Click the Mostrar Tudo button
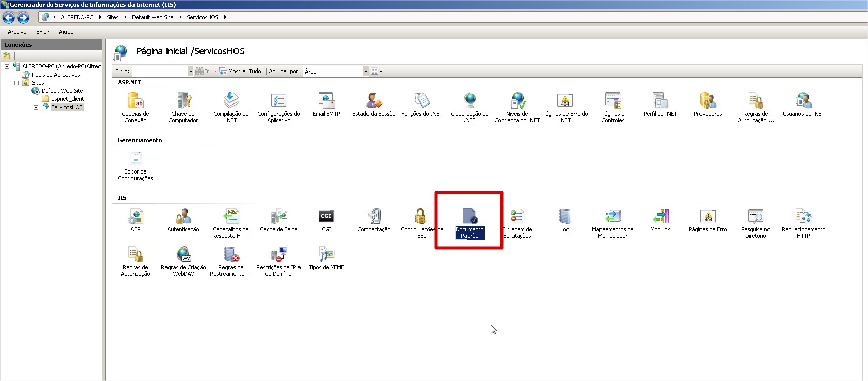This screenshot has width=868, height=381. tap(241, 72)
